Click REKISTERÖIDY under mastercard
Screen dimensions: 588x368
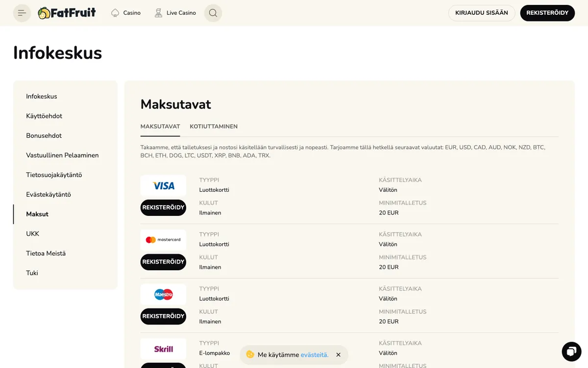coord(163,262)
